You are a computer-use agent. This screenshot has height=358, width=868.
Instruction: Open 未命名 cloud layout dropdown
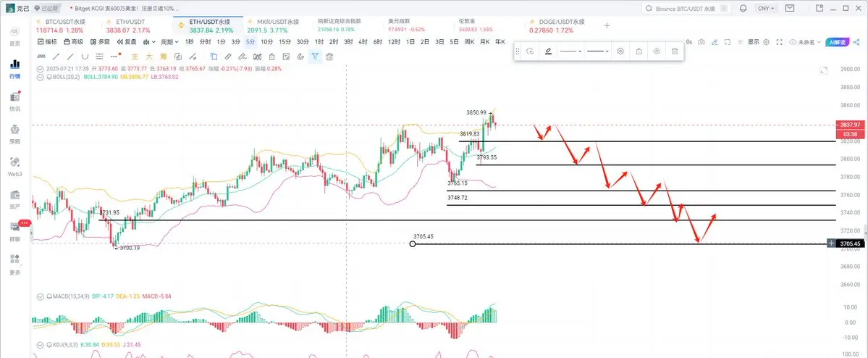click(805, 42)
